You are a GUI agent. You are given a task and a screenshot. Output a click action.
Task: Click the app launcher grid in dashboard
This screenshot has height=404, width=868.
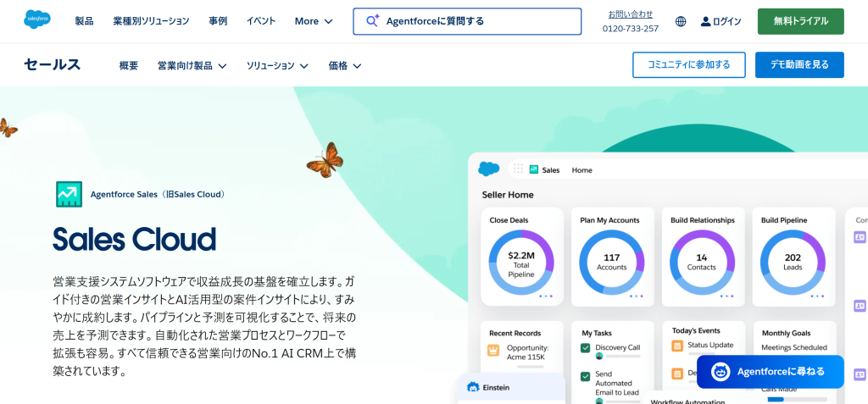(518, 169)
